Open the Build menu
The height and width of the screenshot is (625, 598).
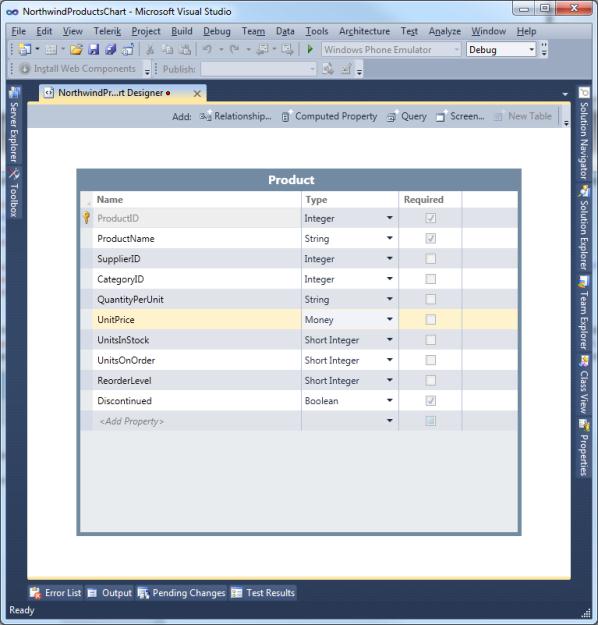tap(182, 31)
